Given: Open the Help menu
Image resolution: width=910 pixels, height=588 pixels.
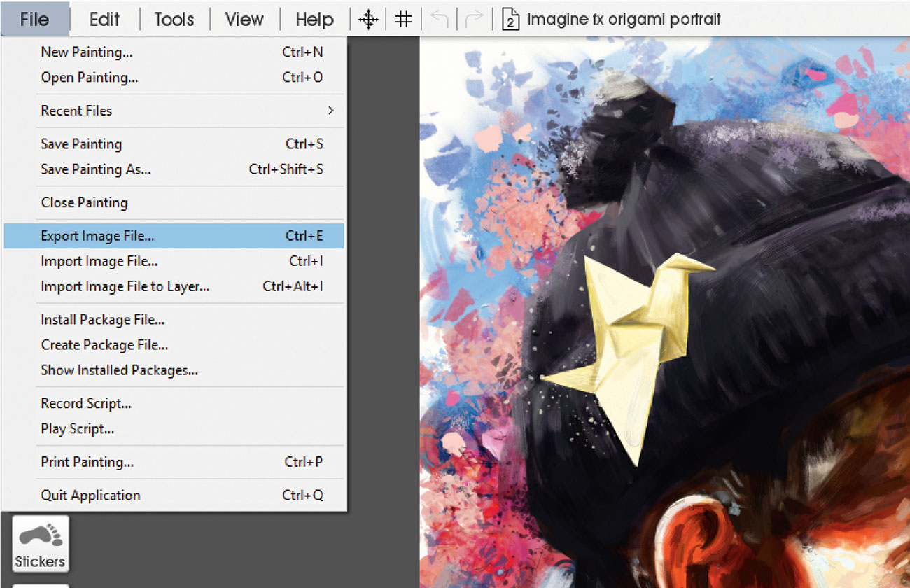Looking at the screenshot, I should coord(314,19).
